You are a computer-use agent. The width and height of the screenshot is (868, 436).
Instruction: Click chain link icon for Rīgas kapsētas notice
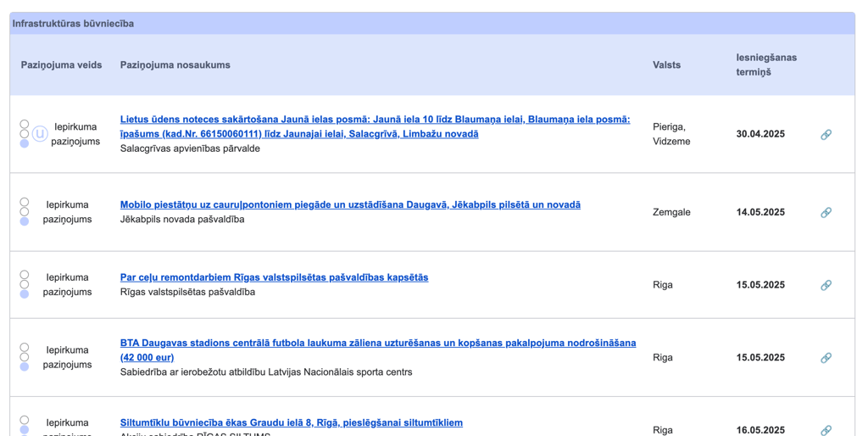pyautogui.click(x=826, y=285)
